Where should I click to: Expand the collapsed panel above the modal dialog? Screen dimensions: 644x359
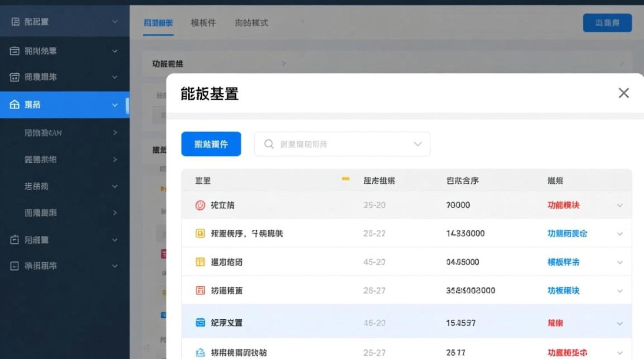click(284, 63)
